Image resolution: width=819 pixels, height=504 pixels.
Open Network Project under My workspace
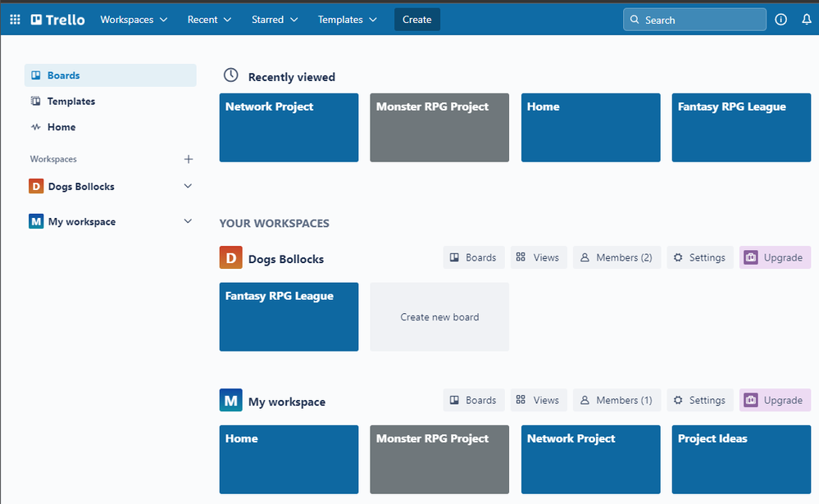(591, 459)
